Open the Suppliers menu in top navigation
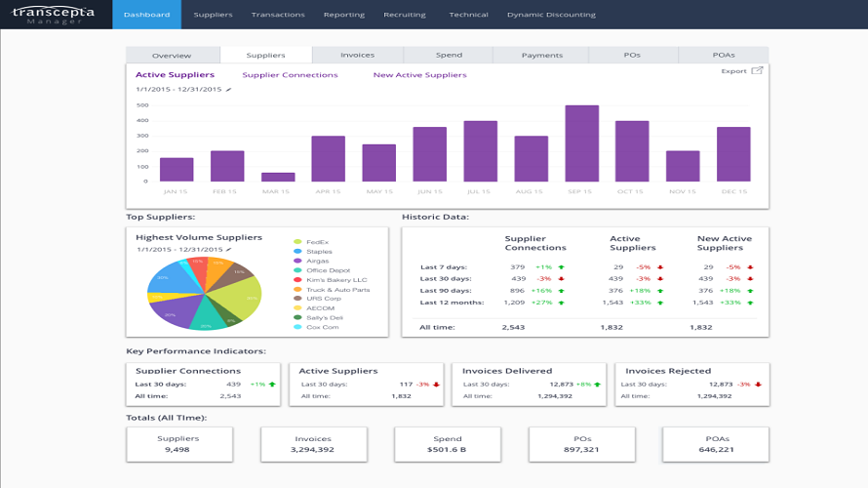 [x=214, y=15]
